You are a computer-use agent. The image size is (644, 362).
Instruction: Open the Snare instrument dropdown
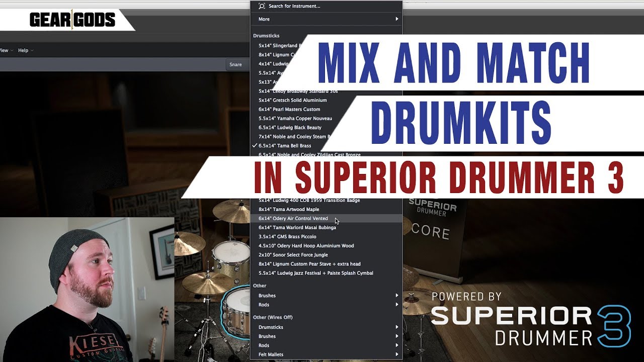pyautogui.click(x=237, y=64)
